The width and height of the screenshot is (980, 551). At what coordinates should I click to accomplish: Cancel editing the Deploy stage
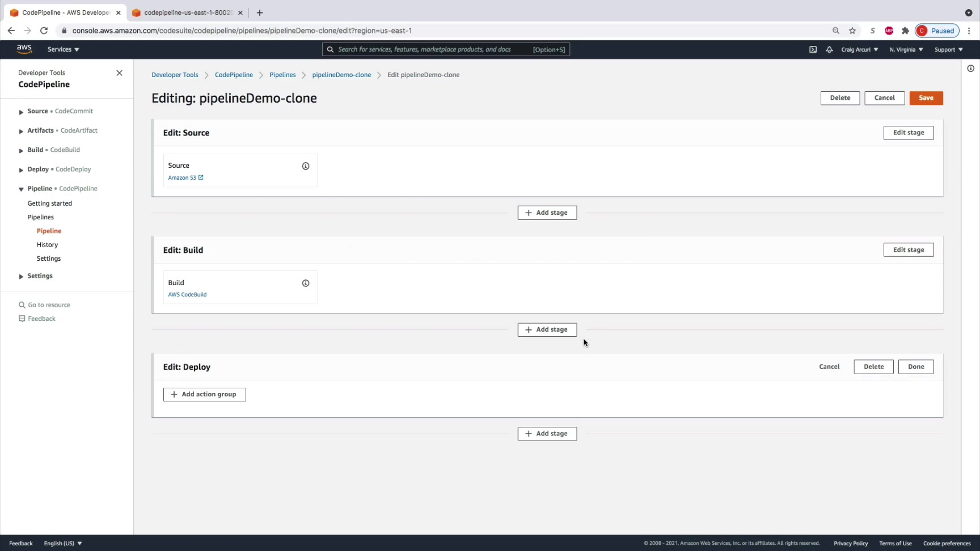[x=829, y=367]
